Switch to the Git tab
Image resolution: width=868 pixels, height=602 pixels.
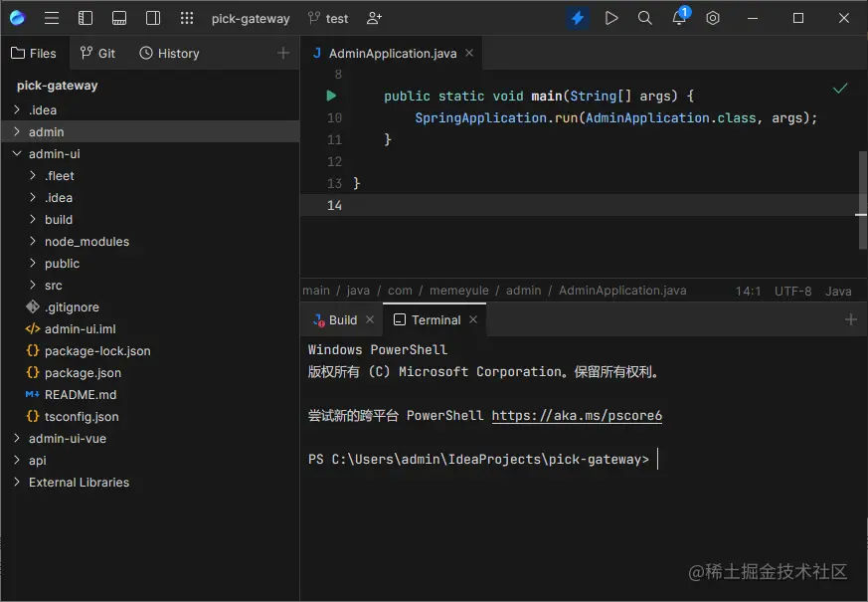97,53
